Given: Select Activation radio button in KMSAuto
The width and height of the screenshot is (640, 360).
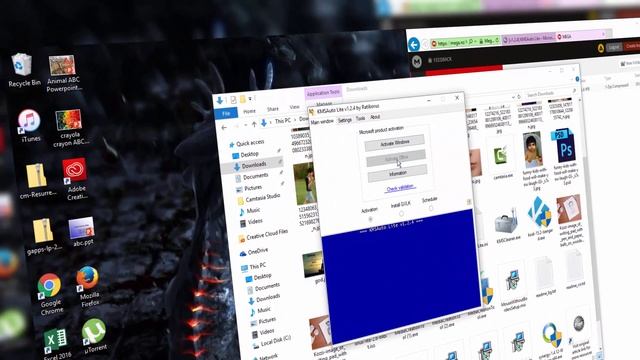Looking at the screenshot, I should 371,219.
